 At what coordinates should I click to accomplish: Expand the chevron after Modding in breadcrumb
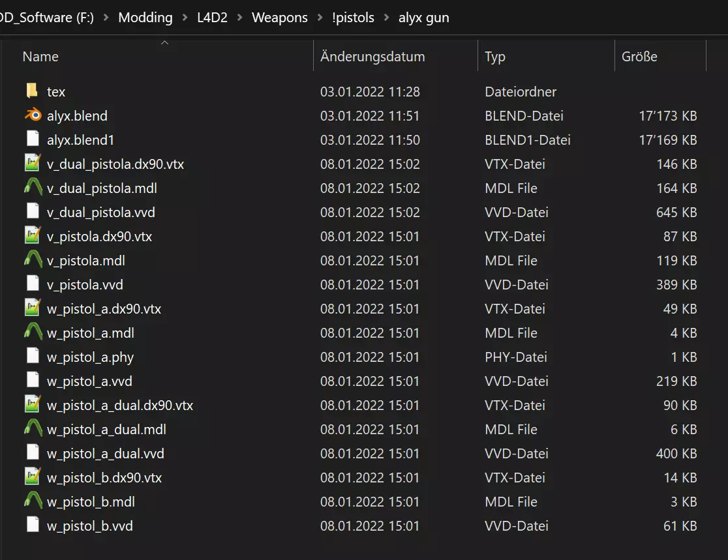point(185,18)
